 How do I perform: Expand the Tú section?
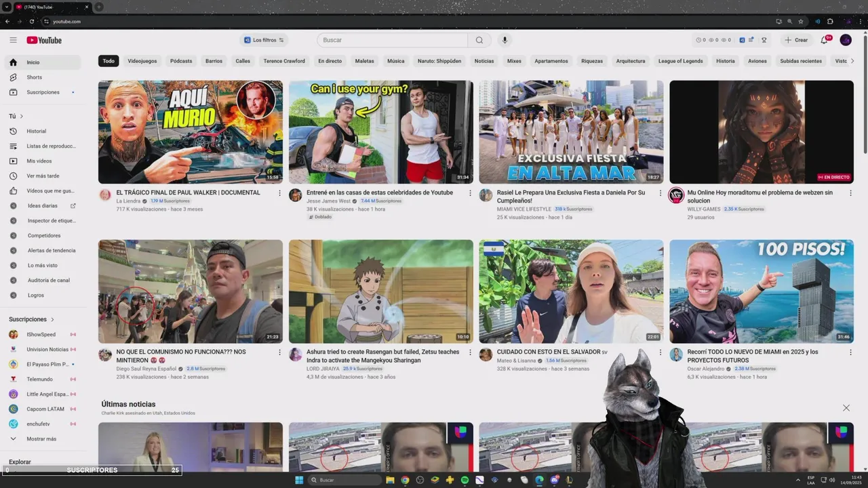(x=16, y=116)
